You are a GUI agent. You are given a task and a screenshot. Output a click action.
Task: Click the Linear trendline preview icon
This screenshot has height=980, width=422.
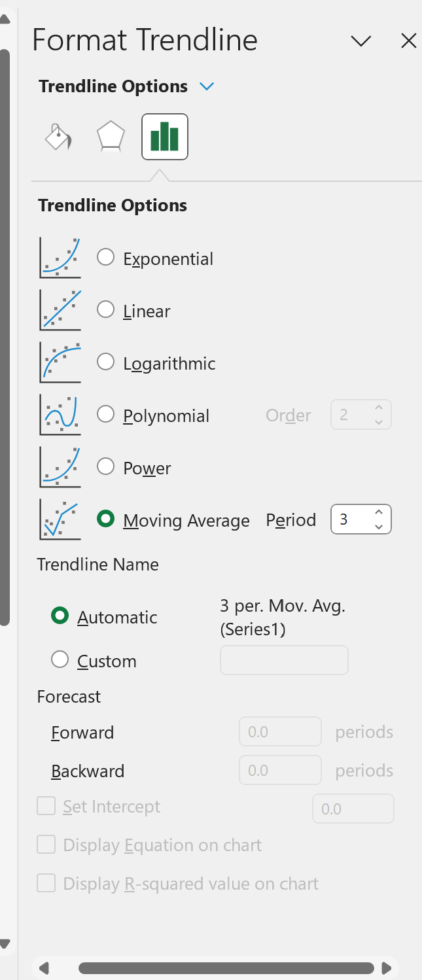tap(60, 309)
